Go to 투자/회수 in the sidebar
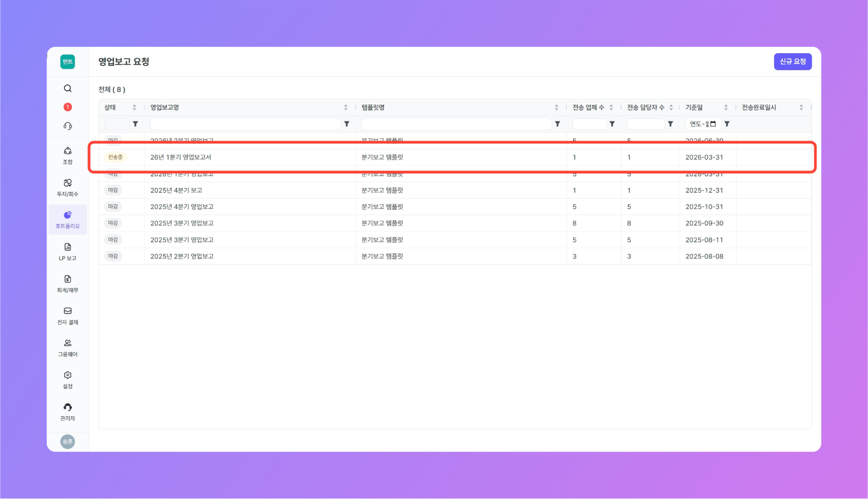Screen dimensions: 868x499 [67, 188]
